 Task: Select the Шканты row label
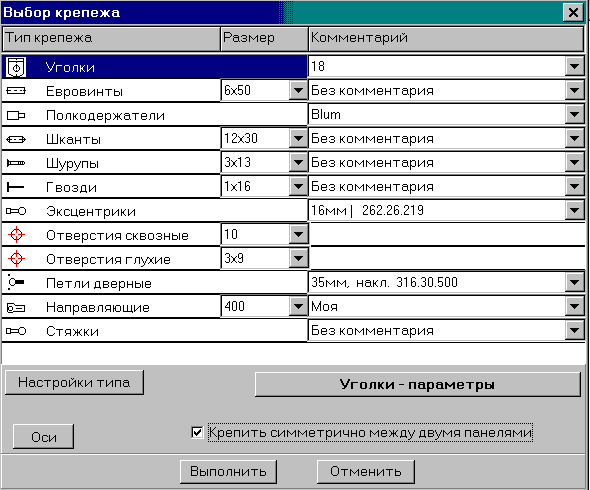coord(73,140)
